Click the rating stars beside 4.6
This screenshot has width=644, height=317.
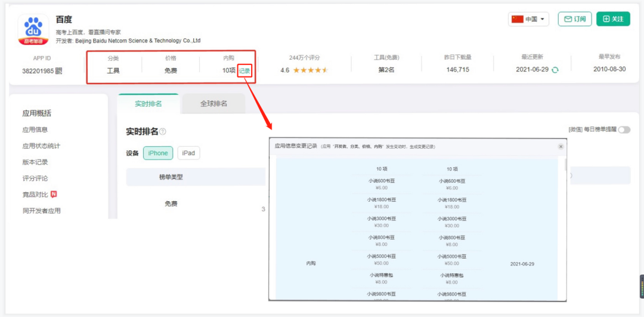tap(311, 70)
